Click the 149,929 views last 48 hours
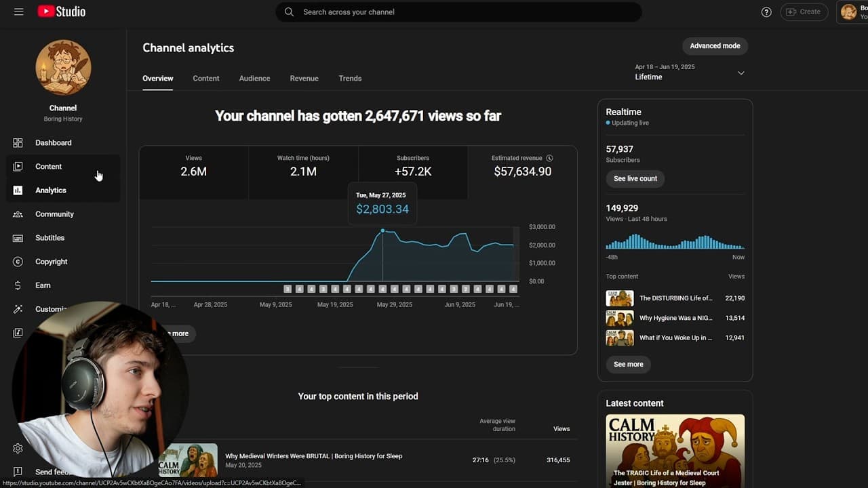This screenshot has height=488, width=868. click(x=622, y=208)
